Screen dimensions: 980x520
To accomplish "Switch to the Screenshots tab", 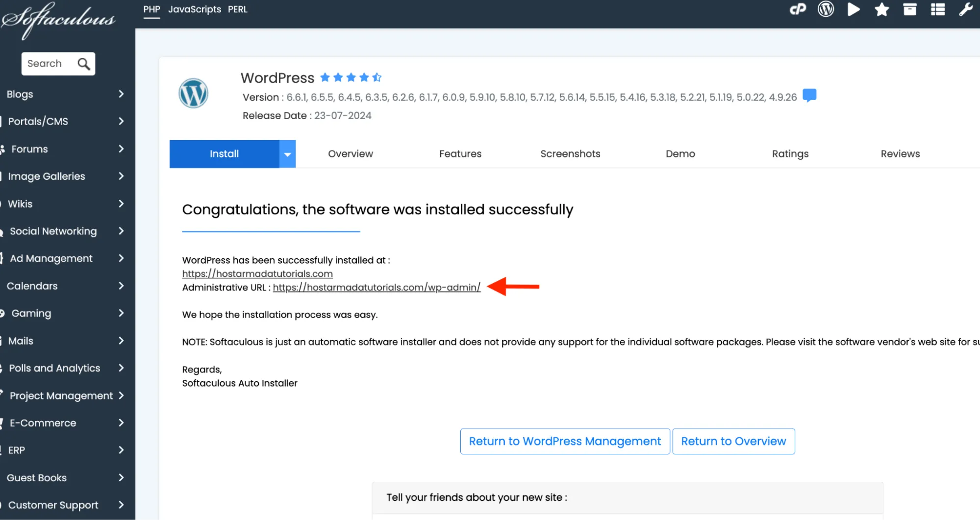I will (570, 154).
